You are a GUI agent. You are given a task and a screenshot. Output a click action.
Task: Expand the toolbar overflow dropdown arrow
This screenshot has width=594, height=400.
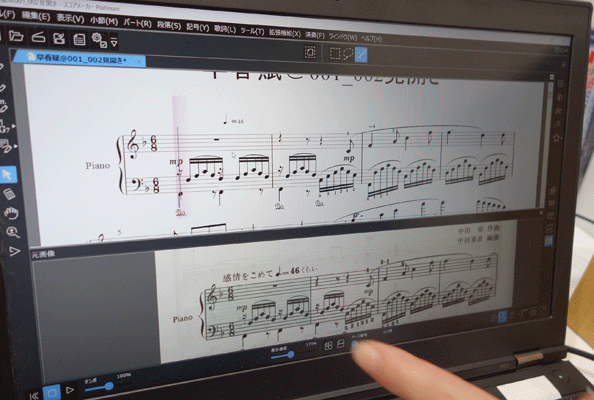click(x=114, y=41)
